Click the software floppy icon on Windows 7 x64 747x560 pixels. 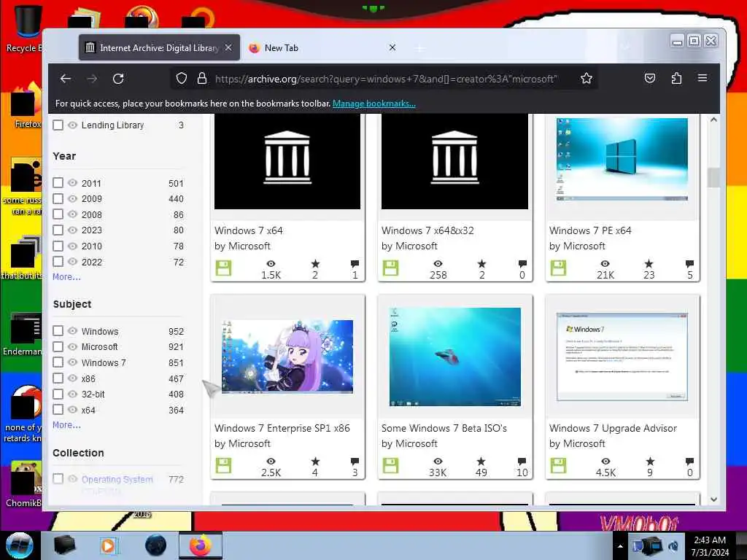pos(223,268)
